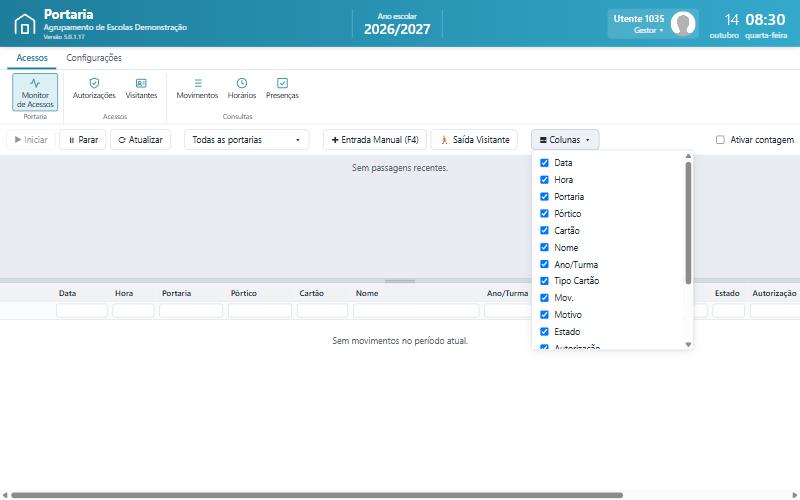Open Autorizações shield icon
800x500 pixels.
[94, 83]
